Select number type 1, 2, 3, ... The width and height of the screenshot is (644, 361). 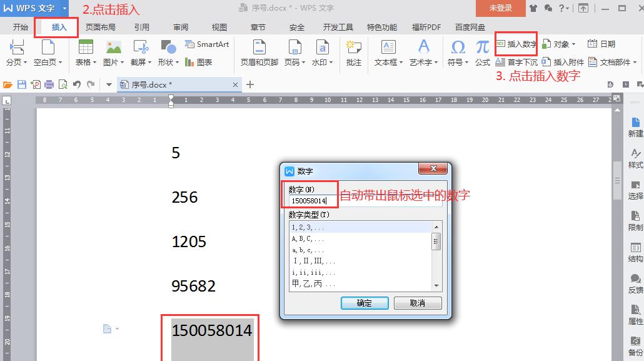360,227
